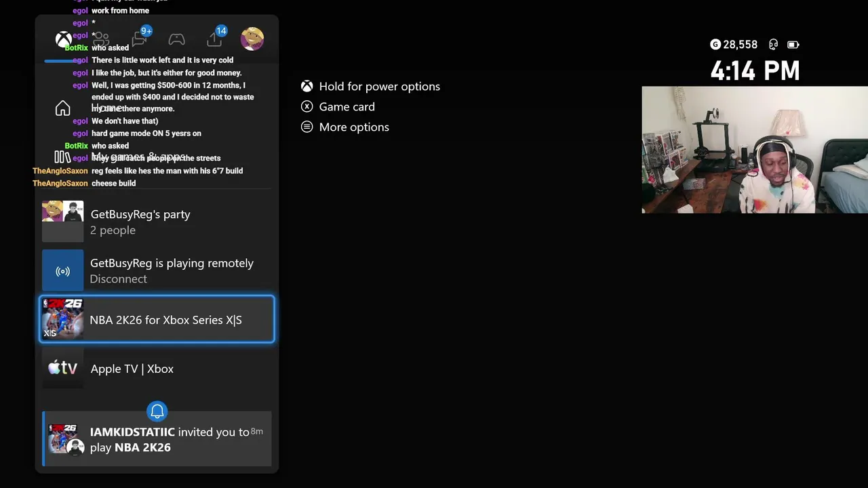This screenshot has width=868, height=488.
Task: Open My games & apps library icon
Action: click(x=62, y=157)
